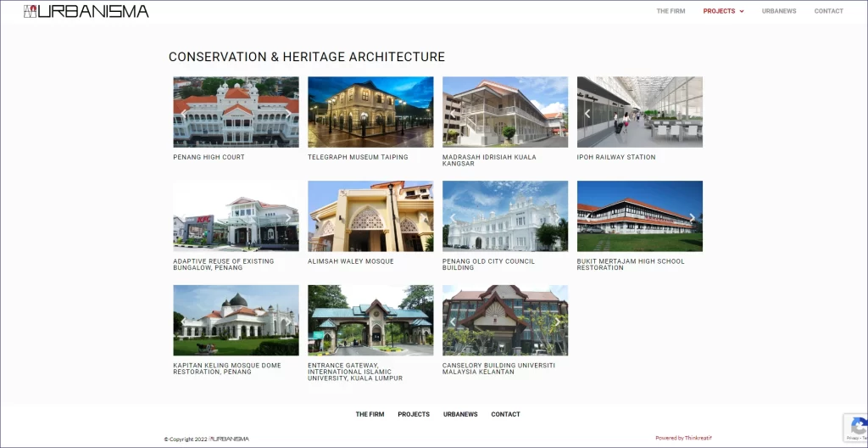Click next arrow on Bukit Mertajam High School image
The image size is (868, 448).
693,217
